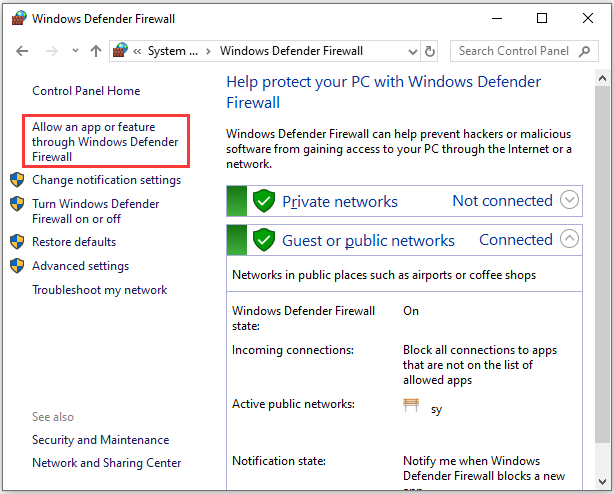
Task: Click the Search Control Panel field
Action: [x=524, y=51]
